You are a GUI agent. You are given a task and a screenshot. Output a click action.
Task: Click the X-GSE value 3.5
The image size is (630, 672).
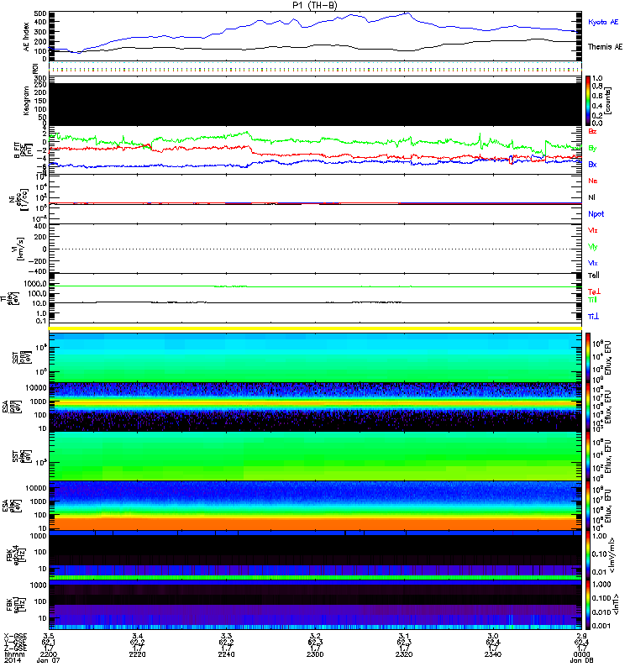click(49, 636)
